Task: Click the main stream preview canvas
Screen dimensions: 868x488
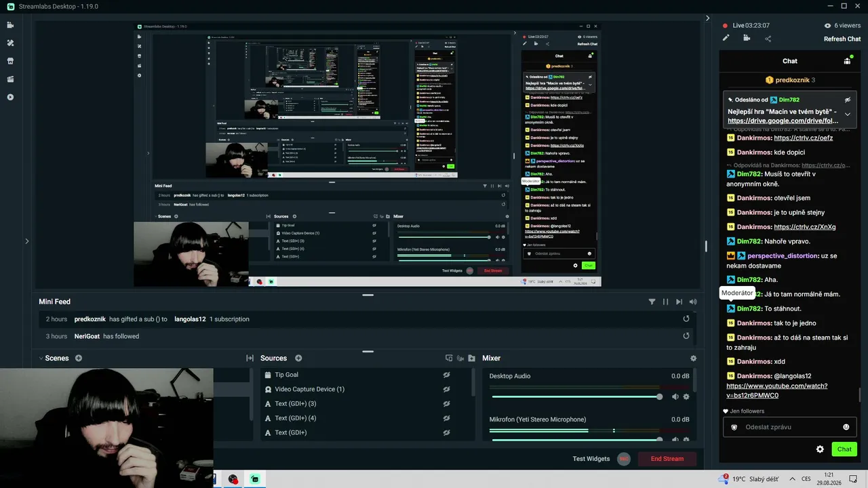Action: click(x=368, y=154)
